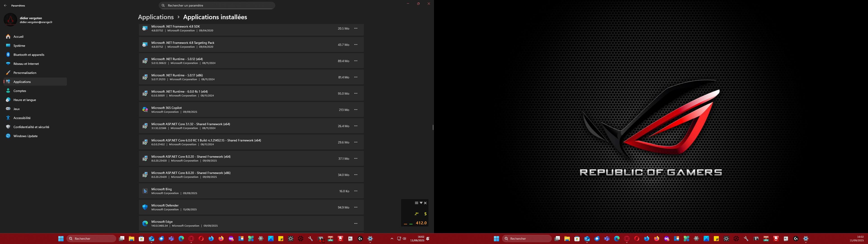Click Rechercher box on ROG wallpaper monitor taskbar
868x244 pixels.
(x=527, y=239)
